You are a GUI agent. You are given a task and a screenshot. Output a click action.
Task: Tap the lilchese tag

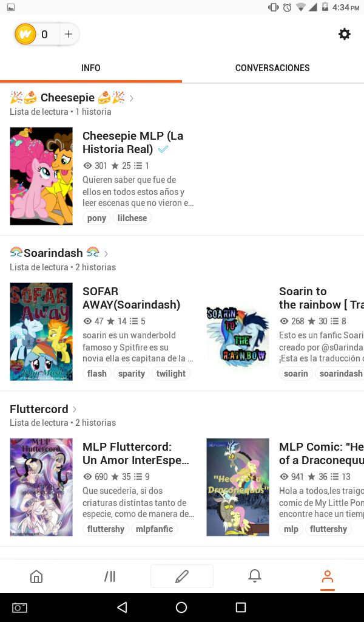[x=132, y=218]
